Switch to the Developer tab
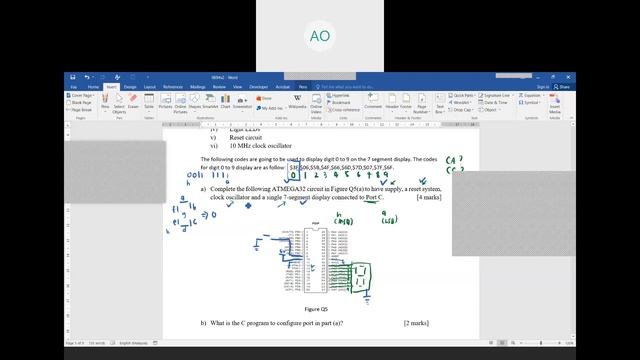The image size is (640, 360). point(258,87)
